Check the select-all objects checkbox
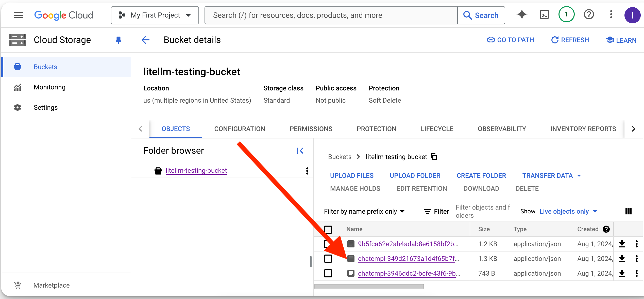Screen dimensions: 644x299 328,229
